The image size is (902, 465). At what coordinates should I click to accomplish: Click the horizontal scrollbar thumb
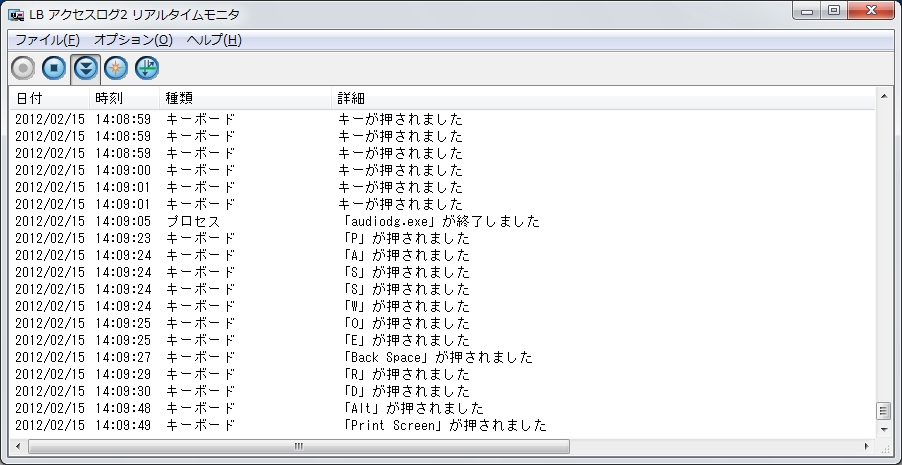pyautogui.click(x=299, y=446)
